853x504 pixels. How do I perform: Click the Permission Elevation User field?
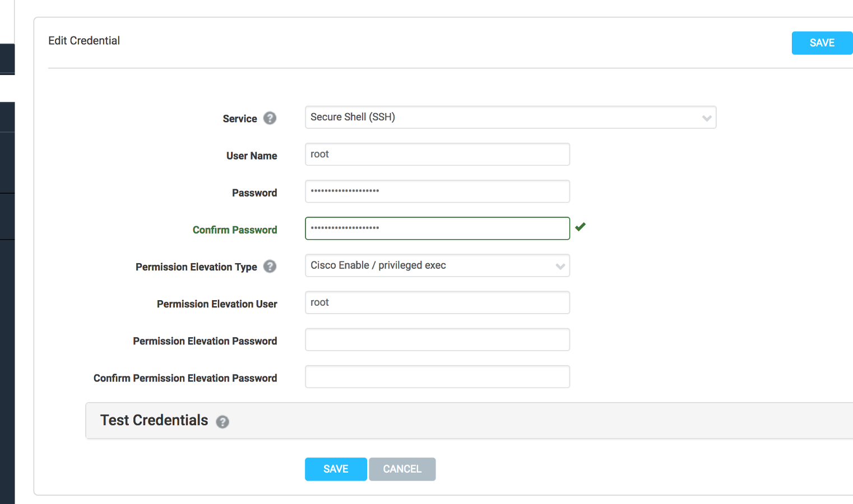(437, 302)
